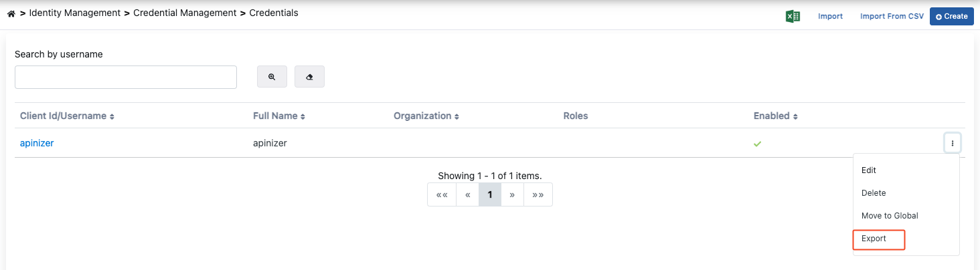The image size is (980, 270).
Task: Choose Move to Global menu option
Action: coord(890,216)
